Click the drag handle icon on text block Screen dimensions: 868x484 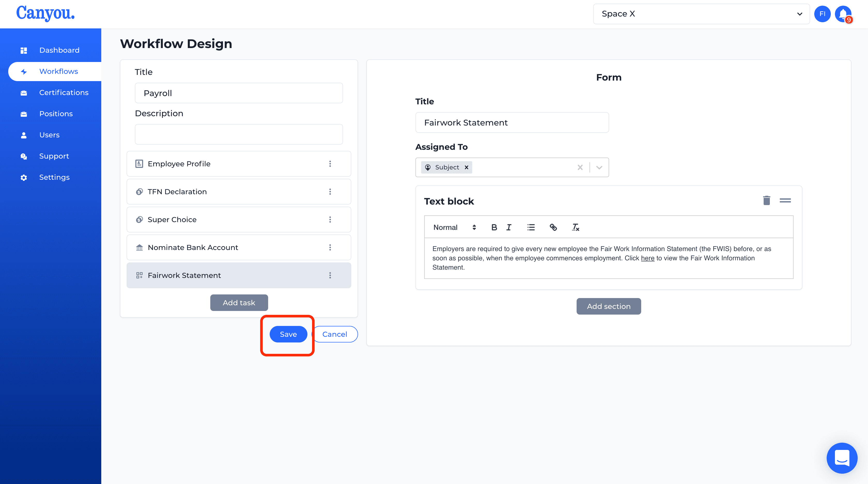(785, 200)
